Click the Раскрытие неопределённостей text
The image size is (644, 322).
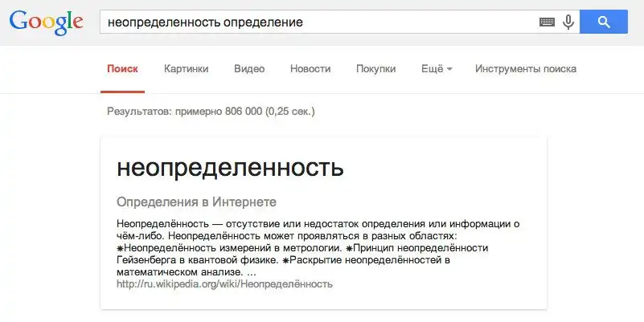click(370, 260)
